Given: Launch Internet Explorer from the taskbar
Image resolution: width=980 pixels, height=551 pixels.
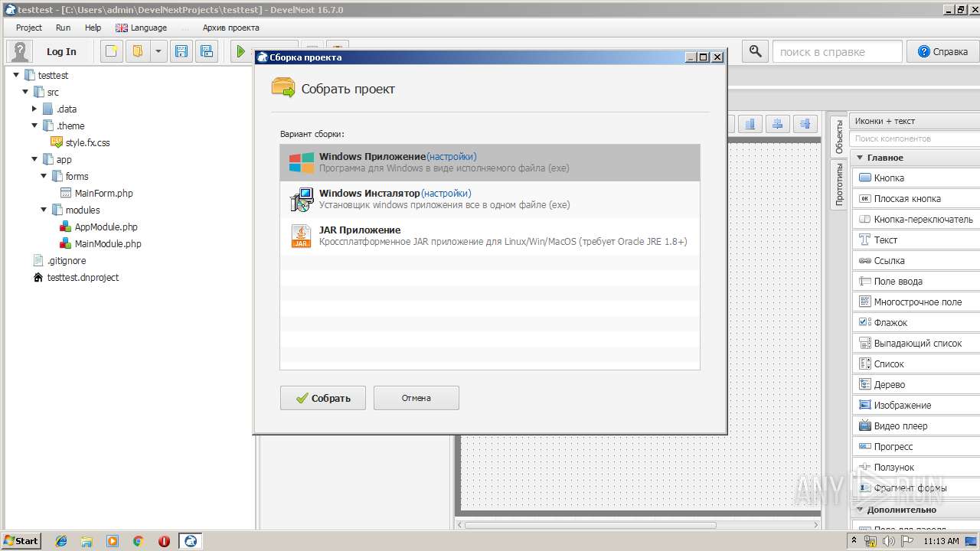Looking at the screenshot, I should (61, 541).
